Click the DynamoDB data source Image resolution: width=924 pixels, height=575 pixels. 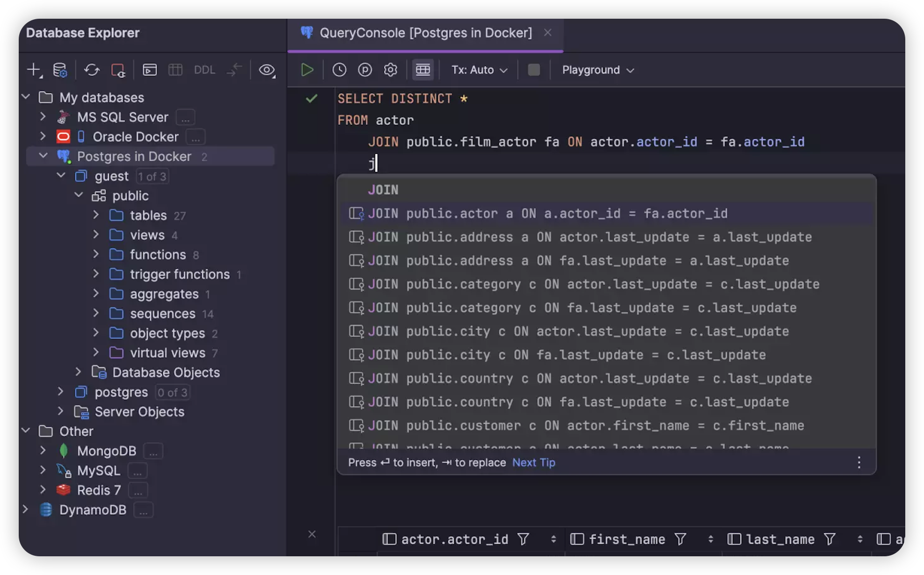93,509
